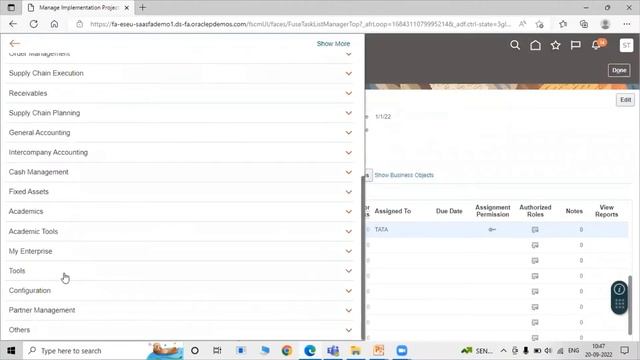This screenshot has height=360, width=640.
Task: Open a new browser tab
Action: (142, 7)
